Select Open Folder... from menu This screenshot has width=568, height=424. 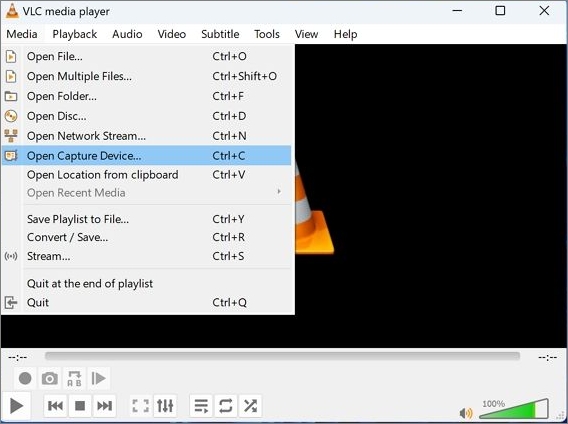point(146,96)
